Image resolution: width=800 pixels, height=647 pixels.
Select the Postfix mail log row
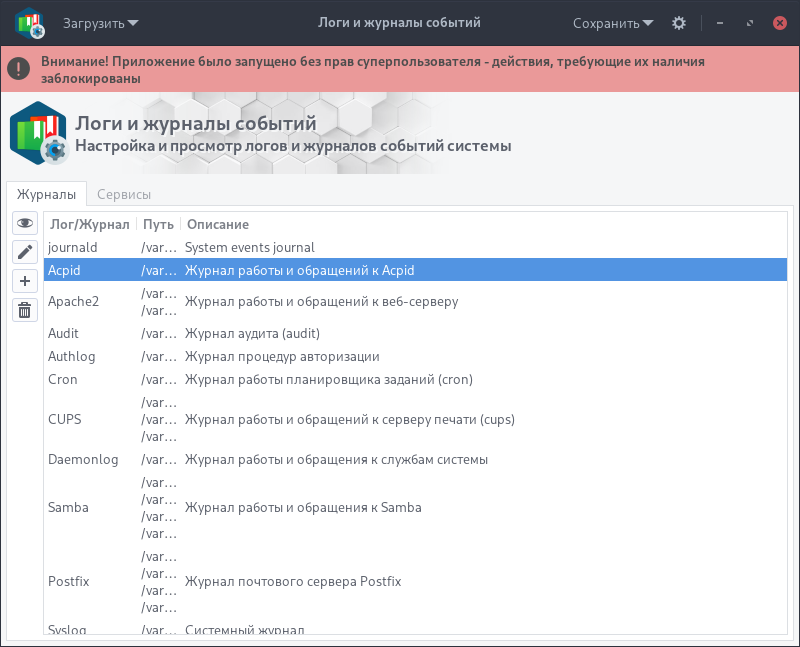(415, 582)
